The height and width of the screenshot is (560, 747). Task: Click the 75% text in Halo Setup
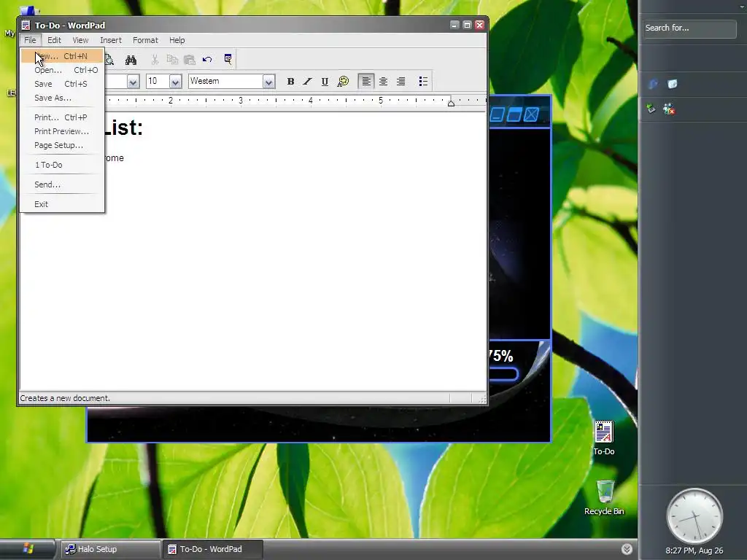pos(500,356)
